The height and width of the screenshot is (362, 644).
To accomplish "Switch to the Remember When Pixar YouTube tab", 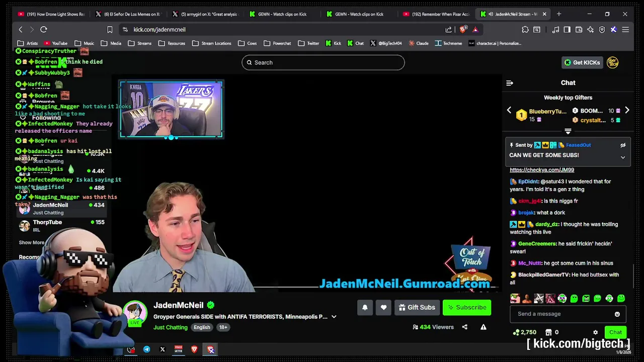I will 436,14.
